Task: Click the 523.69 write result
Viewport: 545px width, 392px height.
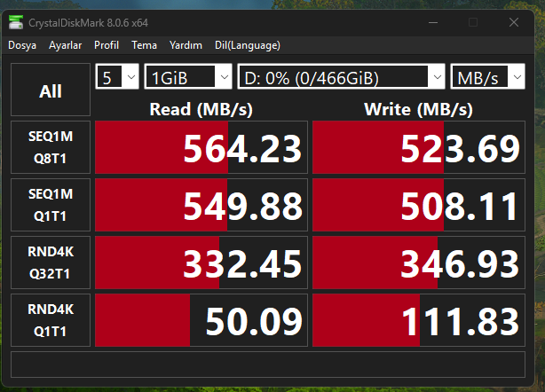Action: click(x=419, y=147)
